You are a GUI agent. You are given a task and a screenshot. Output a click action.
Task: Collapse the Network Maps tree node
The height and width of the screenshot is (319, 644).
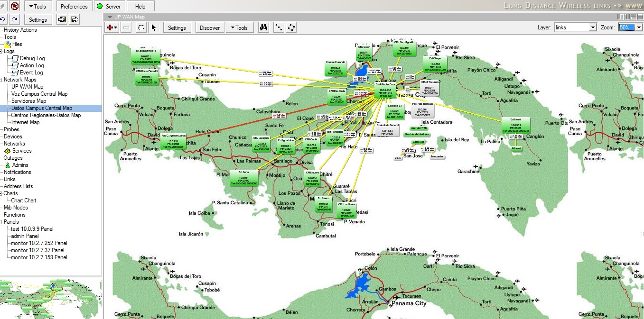(2, 80)
